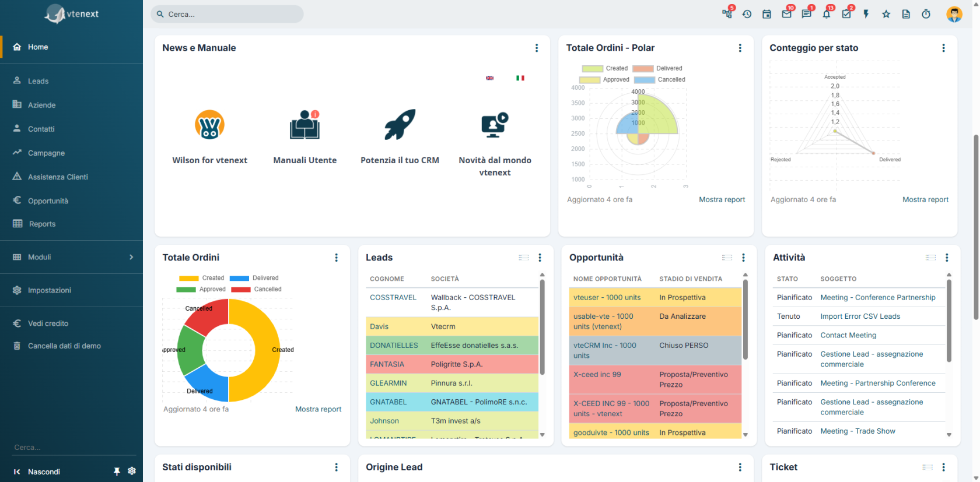The width and height of the screenshot is (980, 482).
Task: Click the list view icon in Attività widget
Action: (930, 258)
